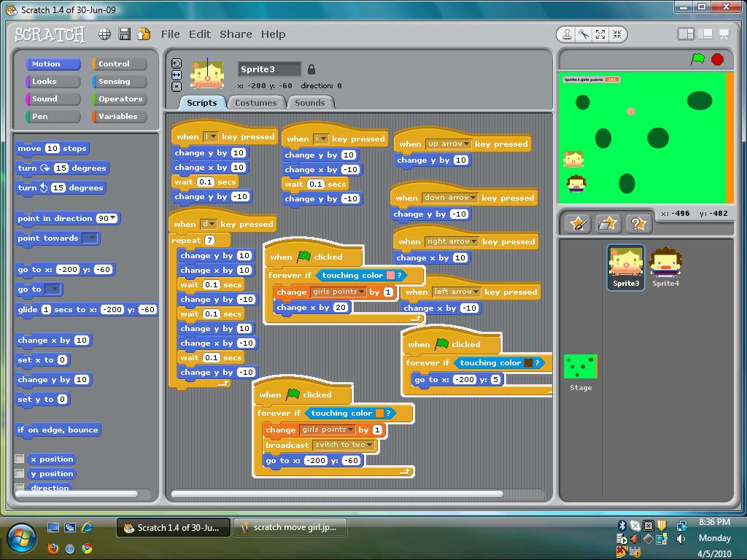
Task: Switch to full stage view mode
Action: pyautogui.click(x=705, y=34)
